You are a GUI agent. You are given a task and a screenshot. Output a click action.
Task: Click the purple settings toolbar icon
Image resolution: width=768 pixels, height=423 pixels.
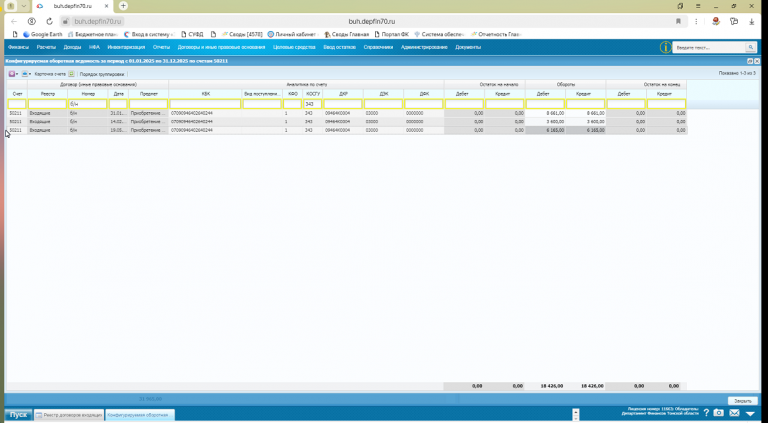pyautogui.click(x=12, y=74)
